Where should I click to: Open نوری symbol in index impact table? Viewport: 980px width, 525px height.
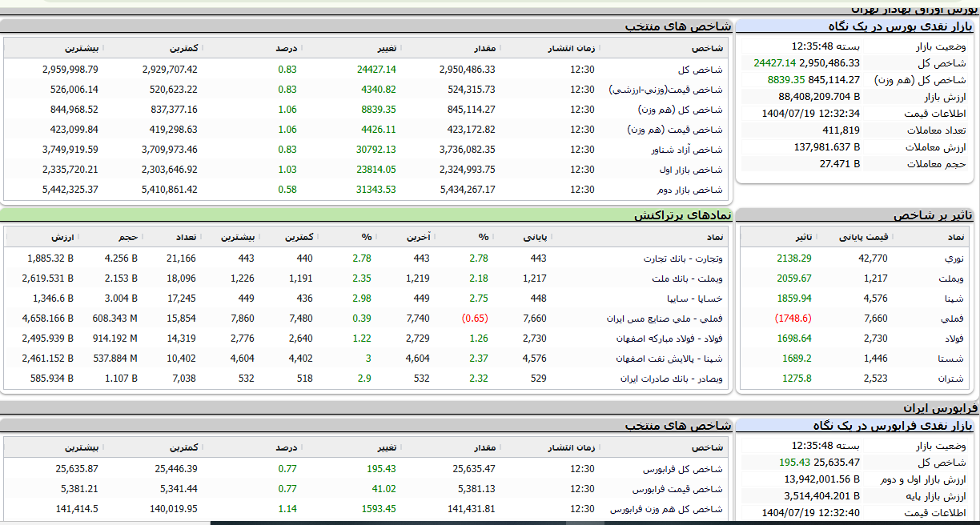pyautogui.click(x=954, y=258)
